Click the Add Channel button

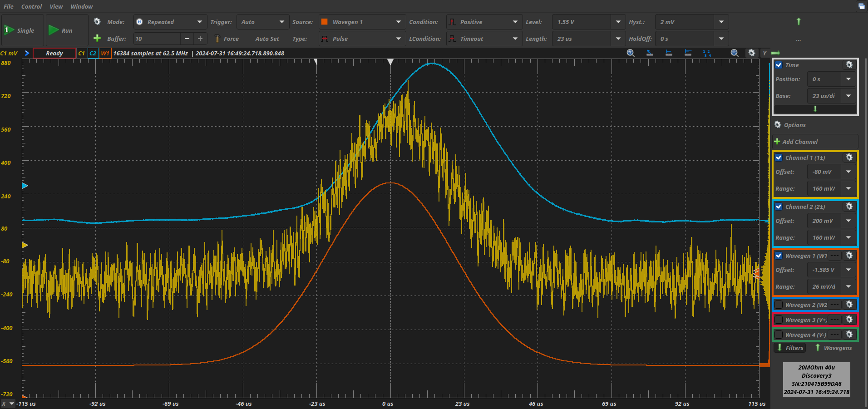[x=815, y=142]
